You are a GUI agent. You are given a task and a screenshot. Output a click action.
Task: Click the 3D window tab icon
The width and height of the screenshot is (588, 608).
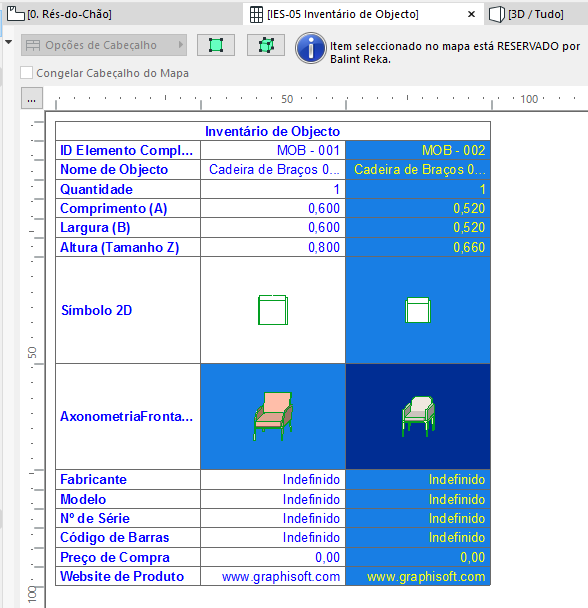point(496,15)
